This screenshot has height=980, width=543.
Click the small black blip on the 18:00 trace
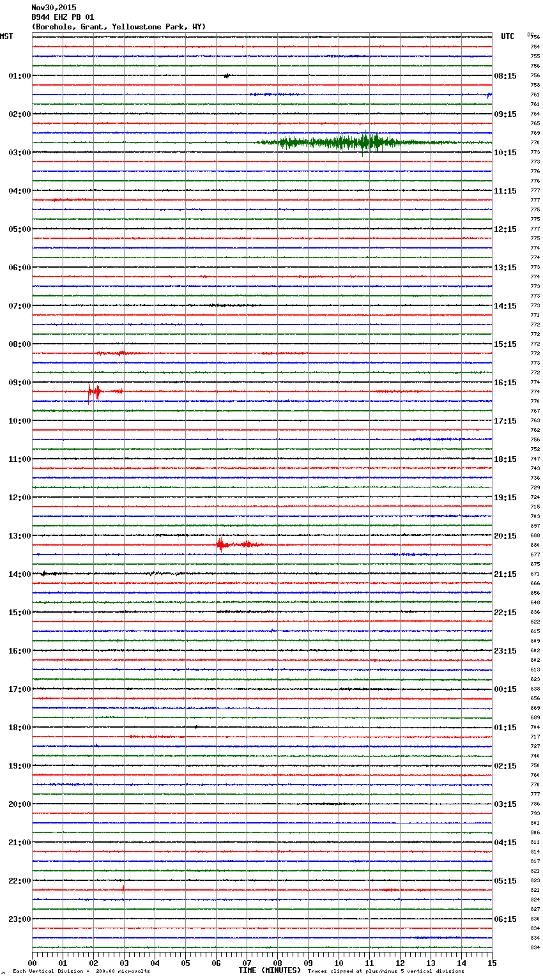(x=195, y=727)
